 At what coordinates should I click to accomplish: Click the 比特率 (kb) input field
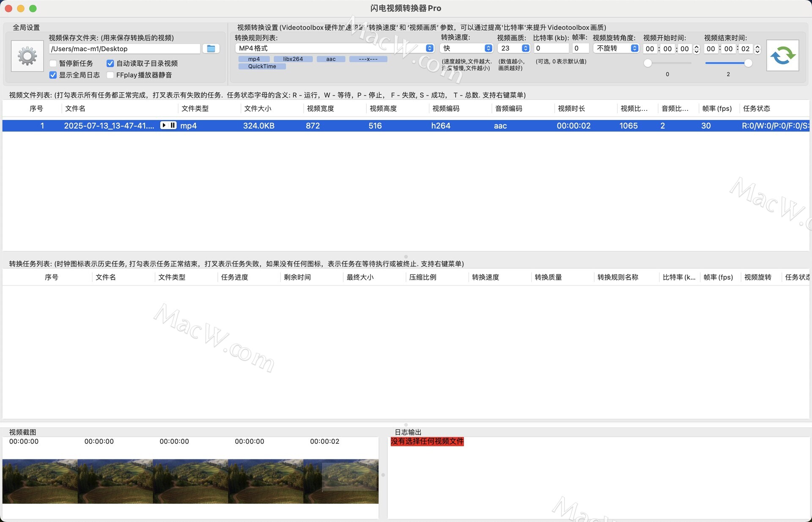pos(551,48)
